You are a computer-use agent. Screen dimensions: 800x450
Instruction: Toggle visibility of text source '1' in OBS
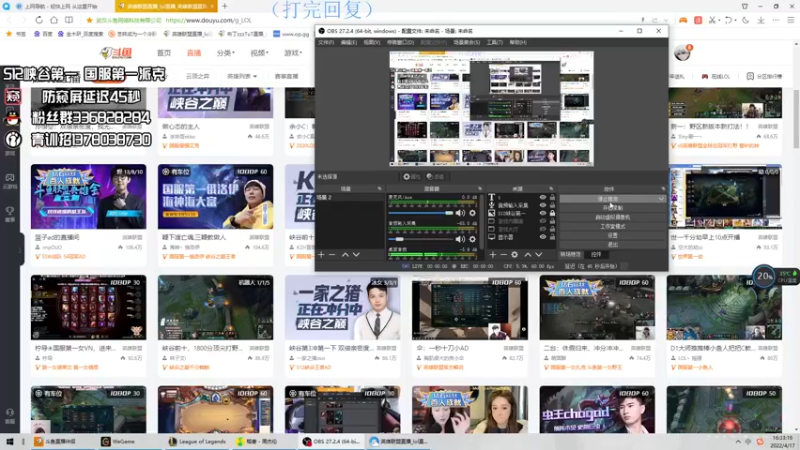pos(543,197)
